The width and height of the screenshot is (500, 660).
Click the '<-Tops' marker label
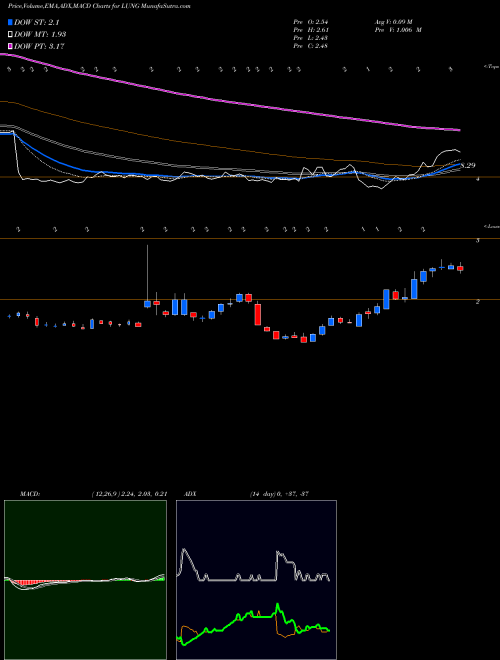tap(491, 67)
